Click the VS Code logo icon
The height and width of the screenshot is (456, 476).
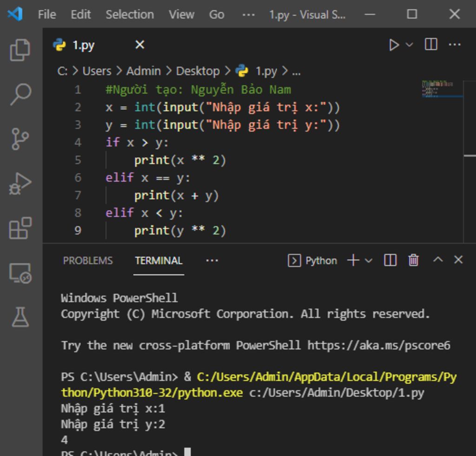15,14
